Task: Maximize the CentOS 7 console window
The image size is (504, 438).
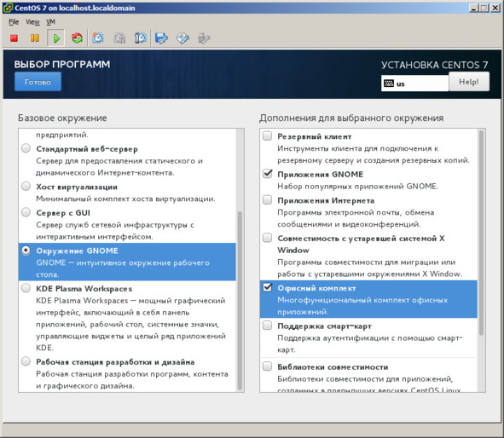Action: click(x=484, y=8)
